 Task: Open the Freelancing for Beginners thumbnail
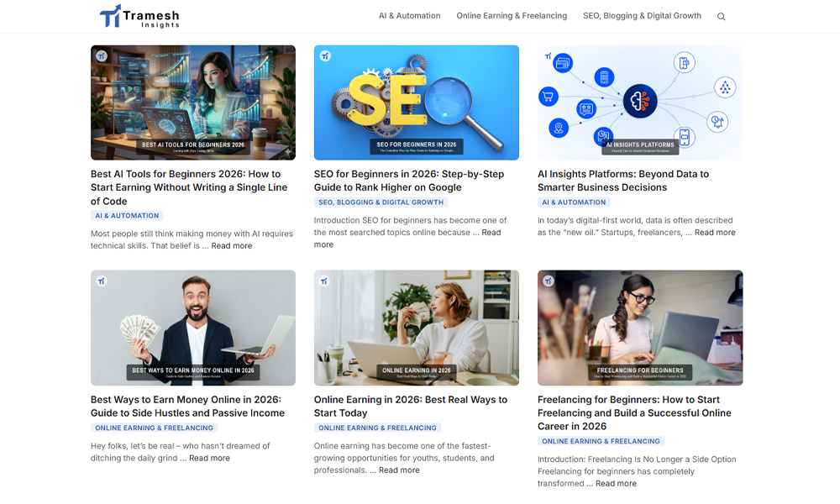[640, 328]
